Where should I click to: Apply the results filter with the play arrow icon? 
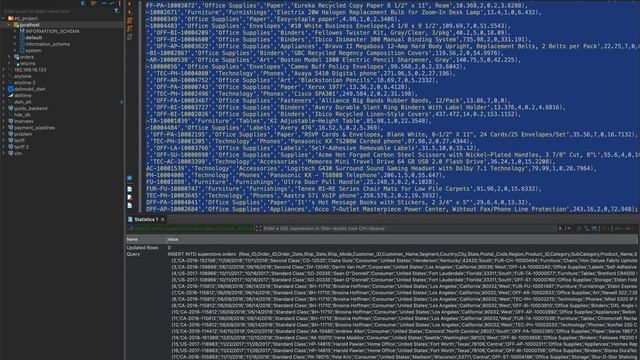(560, 229)
